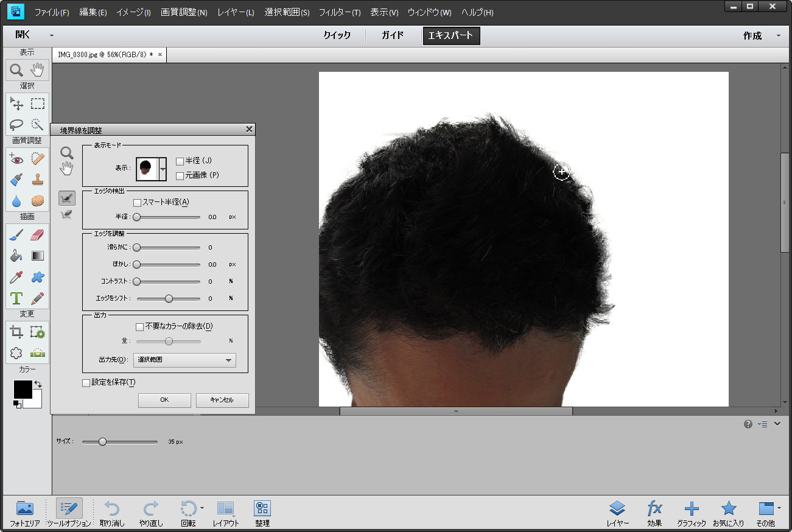Select the Eraser tool
This screenshot has height=532, width=792.
click(38, 235)
